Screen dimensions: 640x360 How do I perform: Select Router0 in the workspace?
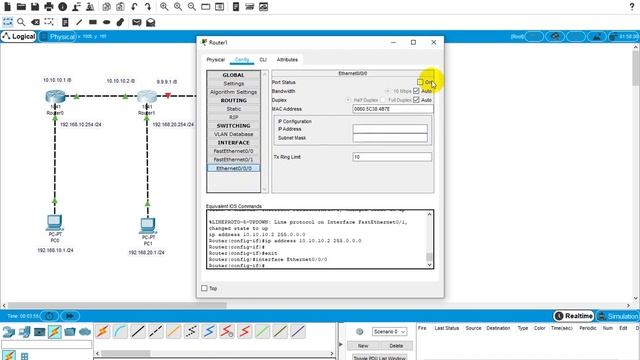pyautogui.click(x=56, y=97)
